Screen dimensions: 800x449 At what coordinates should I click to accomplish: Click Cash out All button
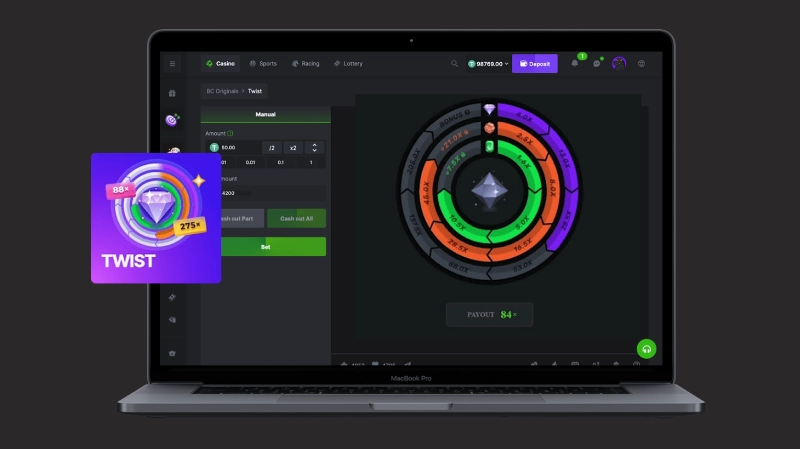297,218
